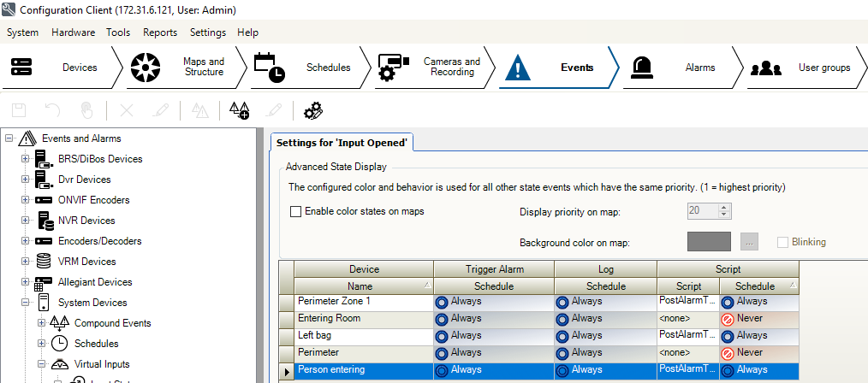Click Script schedule Never for Perimeter row
The height and width of the screenshot is (383, 868).
point(758,352)
